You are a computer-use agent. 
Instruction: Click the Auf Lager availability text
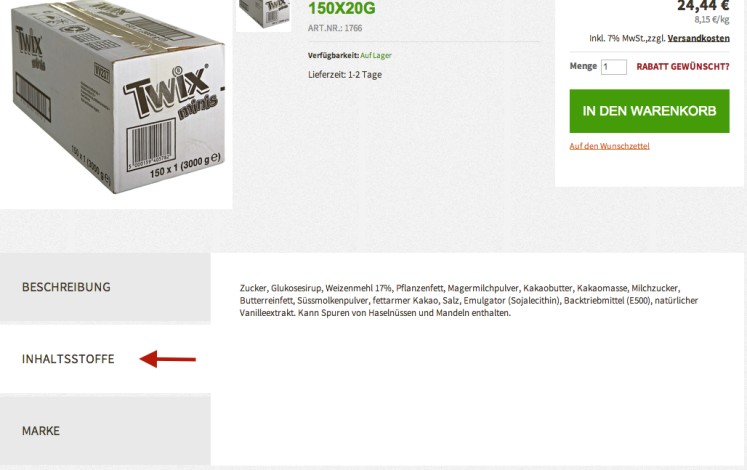pyautogui.click(x=376, y=55)
